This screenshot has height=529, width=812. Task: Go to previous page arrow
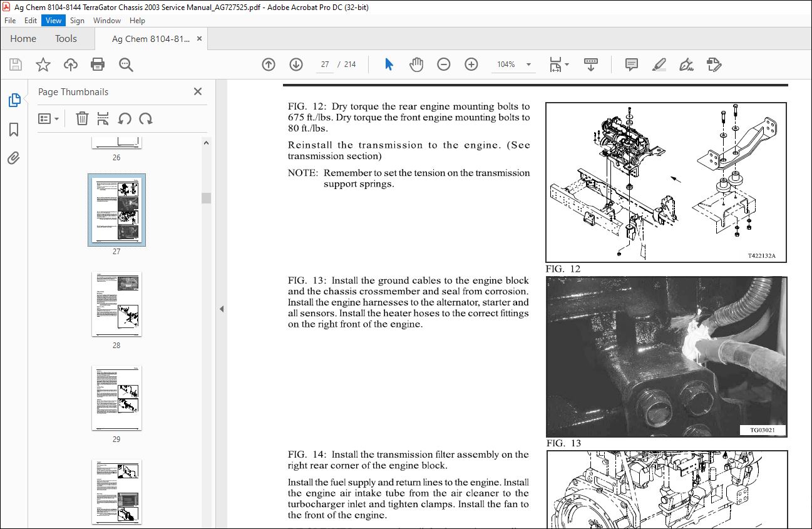pos(269,64)
